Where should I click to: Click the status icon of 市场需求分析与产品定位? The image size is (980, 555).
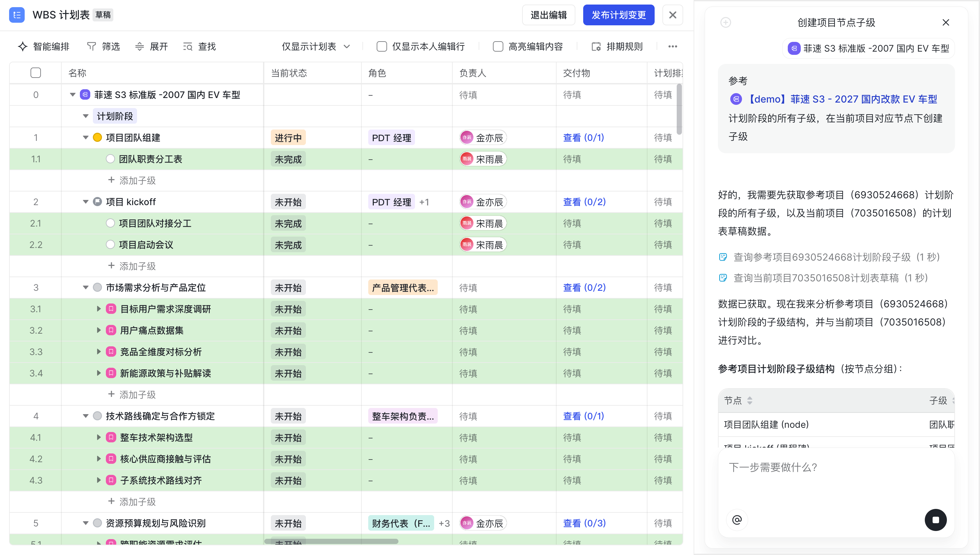tap(97, 288)
